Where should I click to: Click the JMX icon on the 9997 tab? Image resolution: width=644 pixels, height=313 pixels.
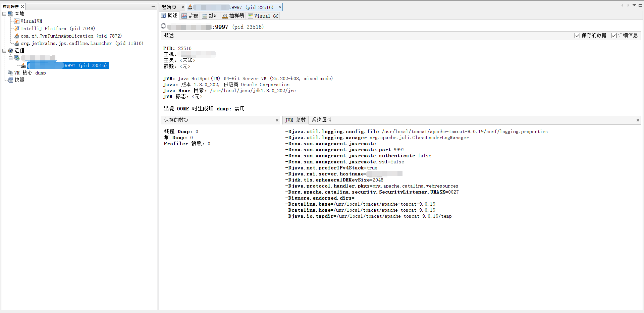(x=190, y=7)
